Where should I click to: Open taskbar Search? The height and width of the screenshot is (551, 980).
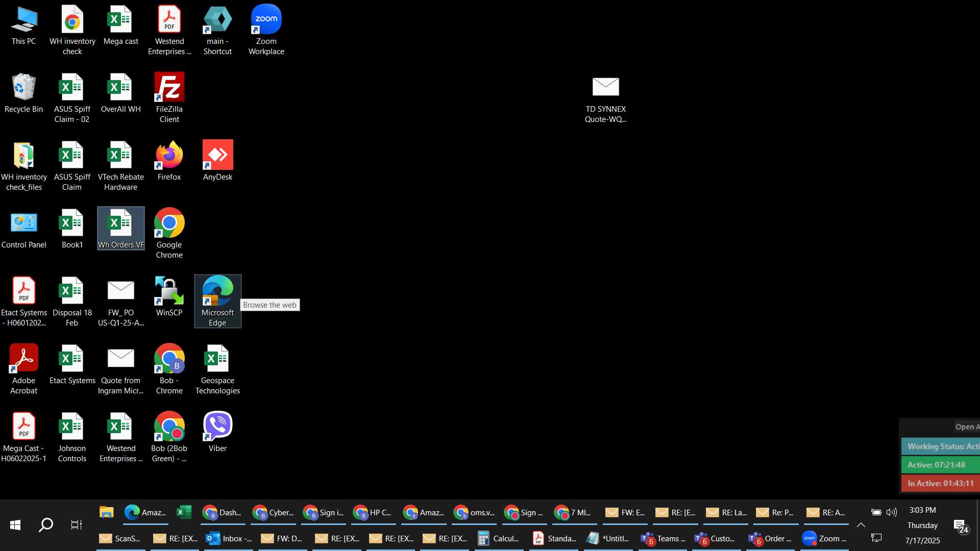pos(46,524)
